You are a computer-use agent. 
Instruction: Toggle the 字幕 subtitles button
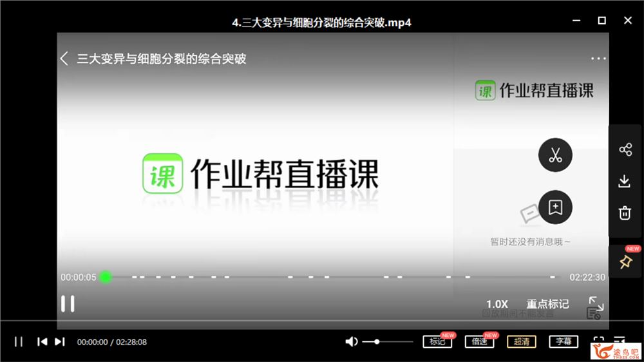[x=563, y=341]
